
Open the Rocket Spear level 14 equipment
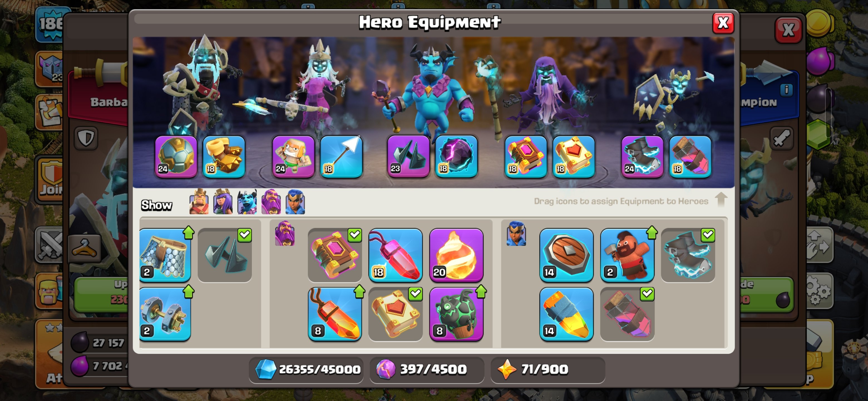point(566,314)
